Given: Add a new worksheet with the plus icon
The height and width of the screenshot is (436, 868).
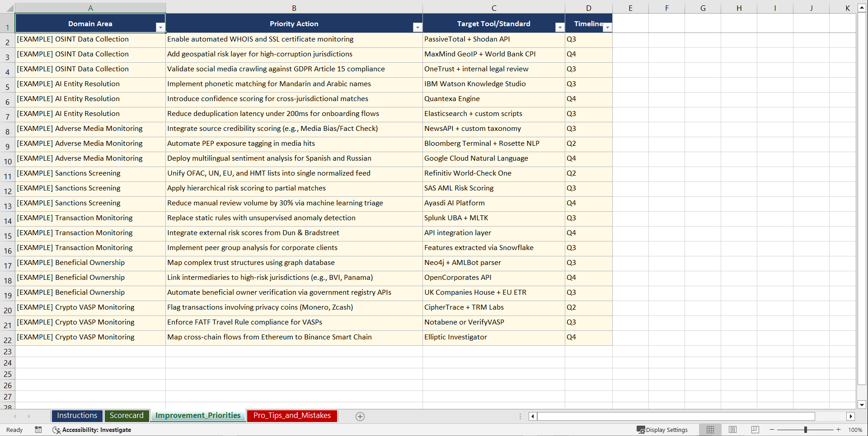Looking at the screenshot, I should tap(360, 416).
